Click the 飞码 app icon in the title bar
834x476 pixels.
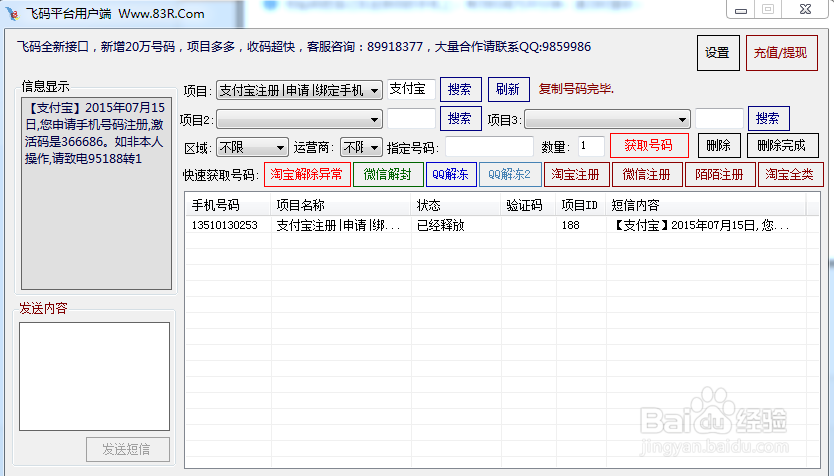[12, 13]
